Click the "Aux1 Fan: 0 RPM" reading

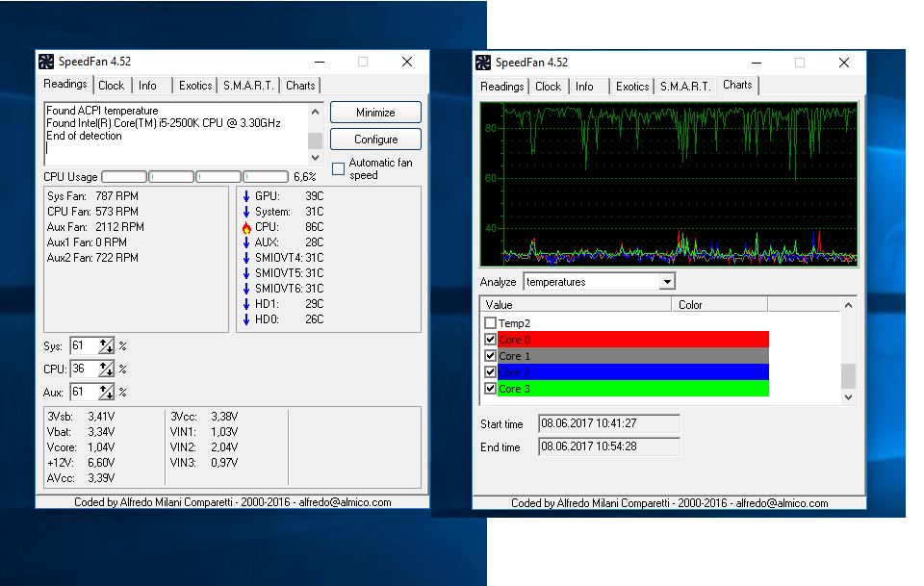[87, 242]
